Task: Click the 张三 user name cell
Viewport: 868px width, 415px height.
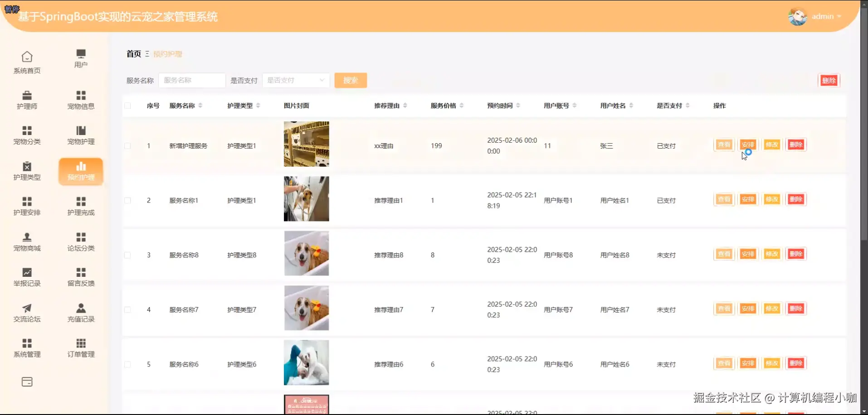Action: pyautogui.click(x=606, y=146)
